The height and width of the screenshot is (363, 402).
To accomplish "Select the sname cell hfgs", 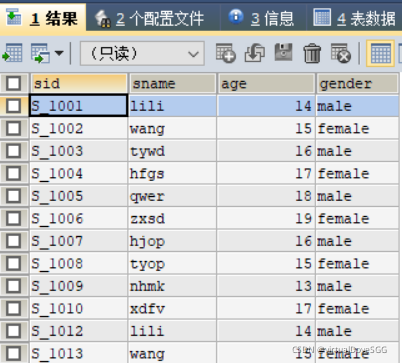I will 172,173.
